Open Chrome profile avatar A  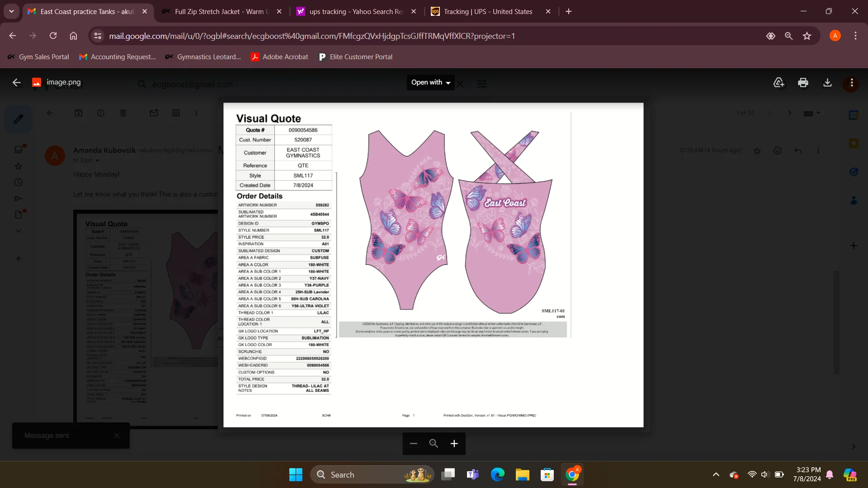click(x=835, y=36)
